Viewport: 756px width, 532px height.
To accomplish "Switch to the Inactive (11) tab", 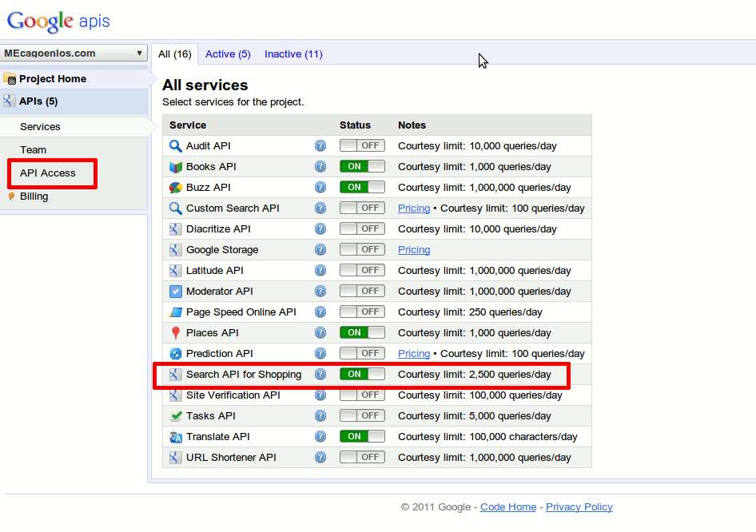I will [x=293, y=54].
